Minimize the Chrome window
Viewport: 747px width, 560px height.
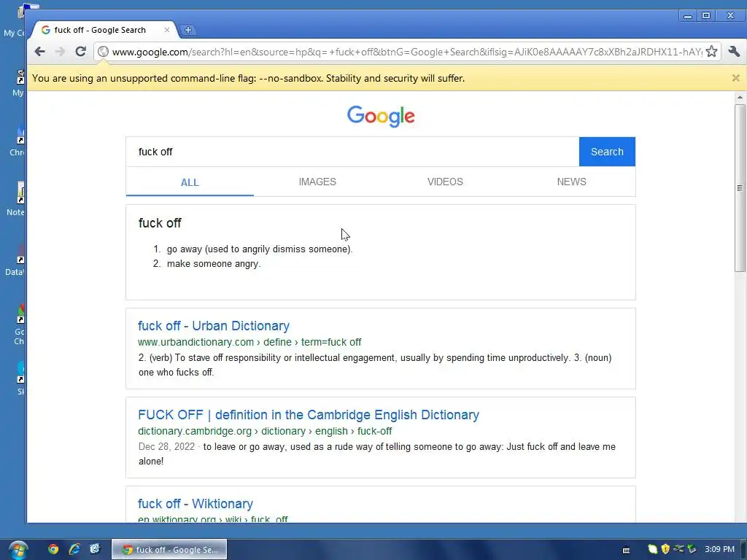[x=687, y=16]
